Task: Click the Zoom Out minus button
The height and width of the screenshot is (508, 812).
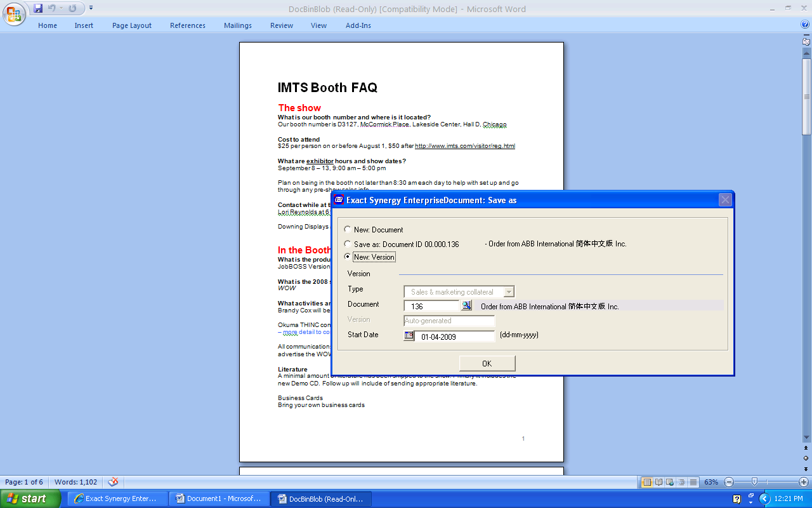Action: point(729,482)
